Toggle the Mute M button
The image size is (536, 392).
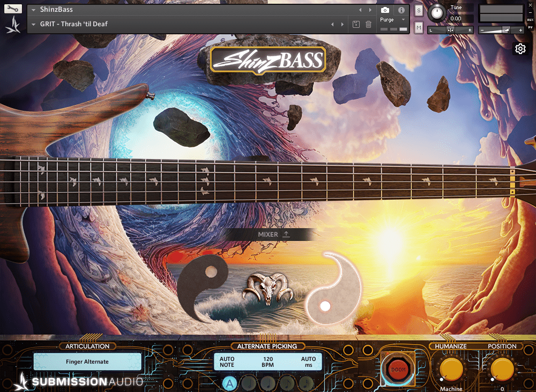click(419, 27)
